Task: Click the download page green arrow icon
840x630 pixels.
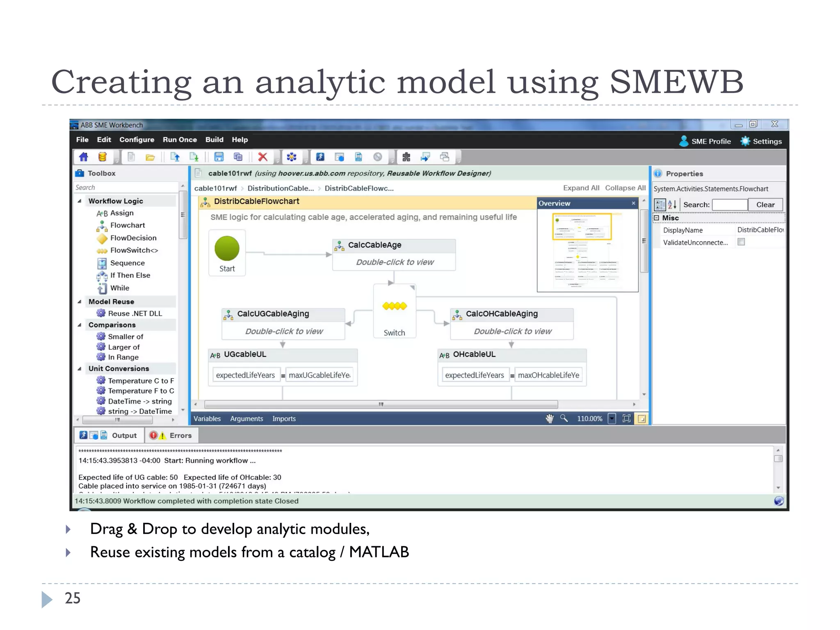Action: (194, 157)
